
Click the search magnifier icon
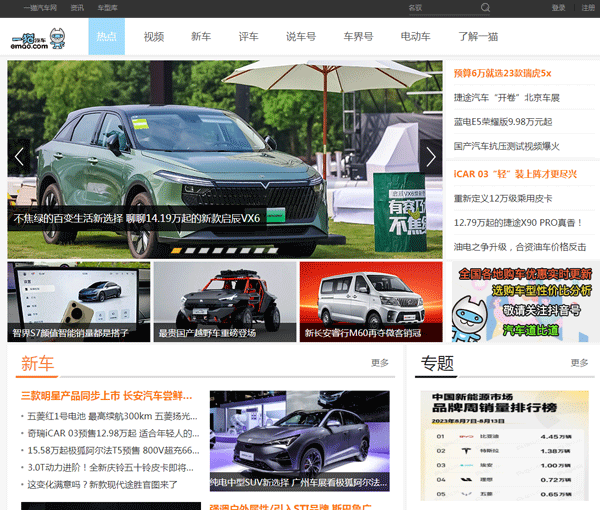[485, 8]
